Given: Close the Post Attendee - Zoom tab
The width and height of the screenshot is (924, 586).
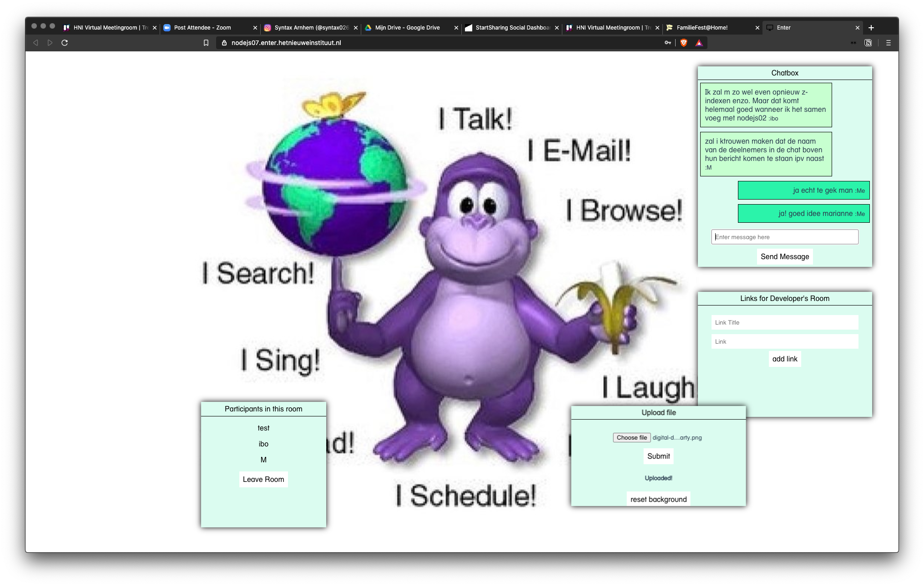Looking at the screenshot, I should coord(255,28).
